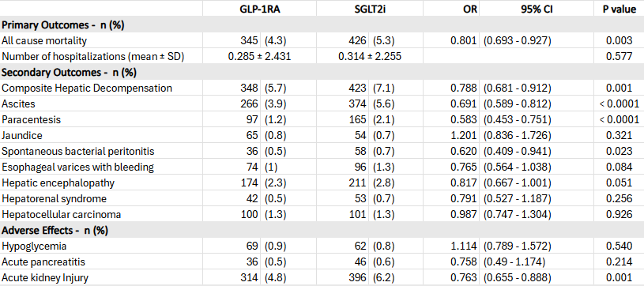Select the SGLT2i column header cell
644x286 pixels.
point(370,9)
